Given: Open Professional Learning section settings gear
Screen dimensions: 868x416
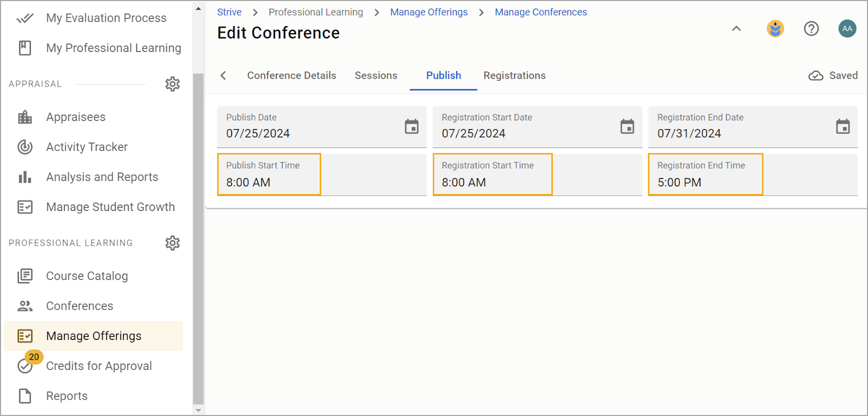Looking at the screenshot, I should click(173, 243).
